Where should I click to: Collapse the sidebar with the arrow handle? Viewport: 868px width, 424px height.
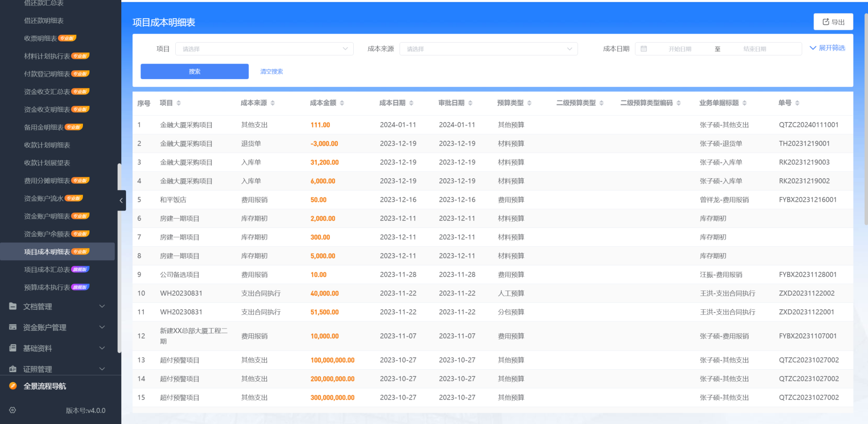pyautogui.click(x=121, y=200)
